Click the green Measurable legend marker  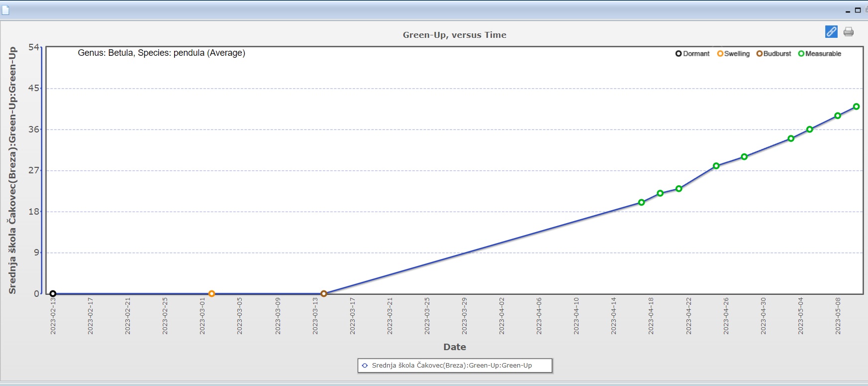[801, 54]
